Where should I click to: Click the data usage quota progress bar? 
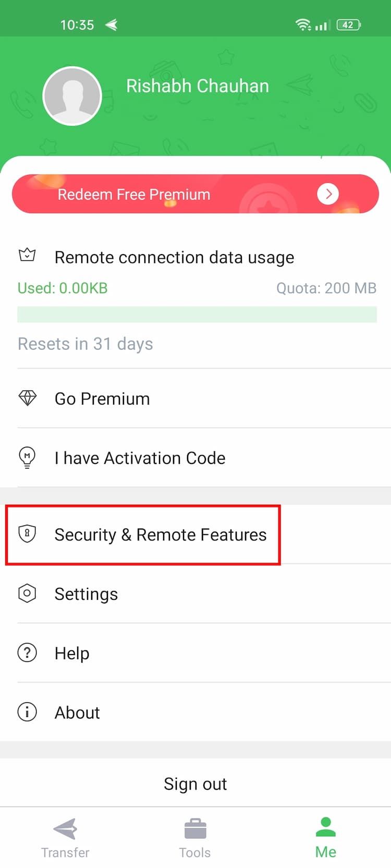click(197, 315)
